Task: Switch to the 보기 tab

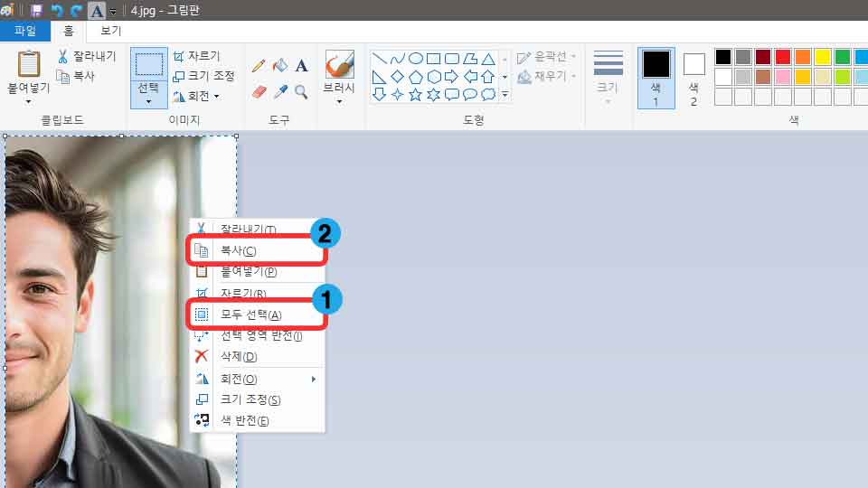Action: (110, 31)
